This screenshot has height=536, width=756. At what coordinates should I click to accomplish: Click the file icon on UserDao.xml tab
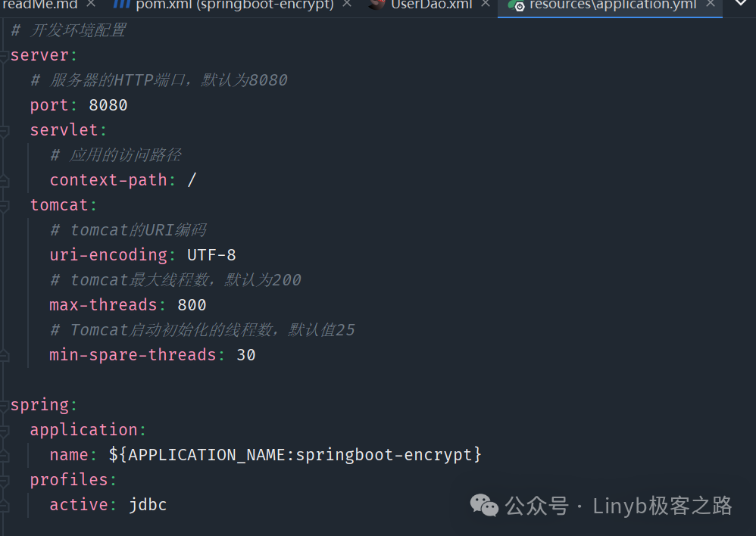(377, 5)
